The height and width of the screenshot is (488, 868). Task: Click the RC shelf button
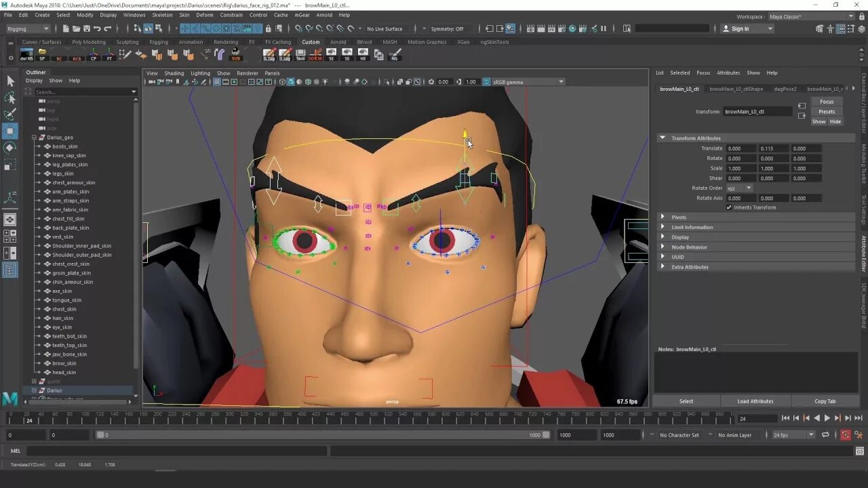click(60, 54)
